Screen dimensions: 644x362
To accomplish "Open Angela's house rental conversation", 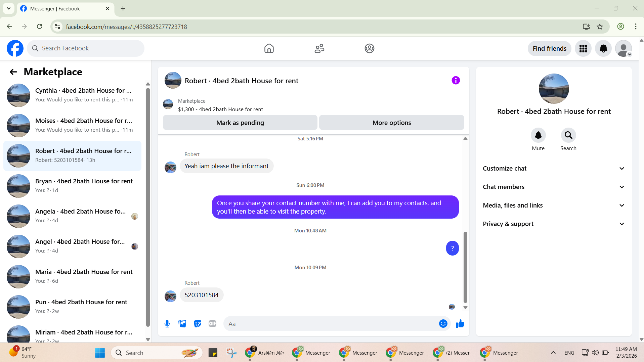I will (x=72, y=216).
